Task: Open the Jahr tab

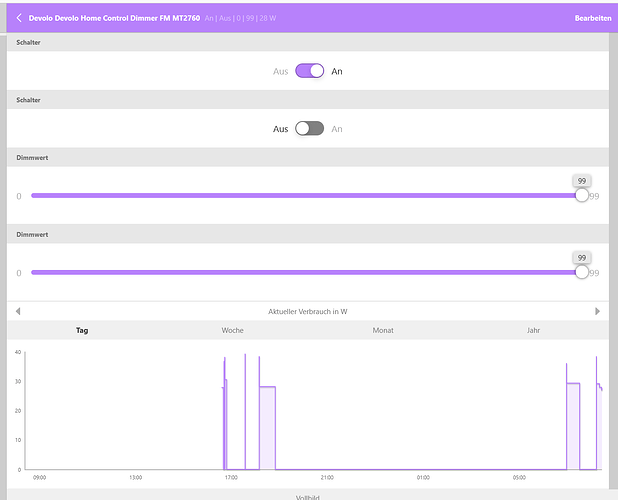Action: tap(535, 330)
